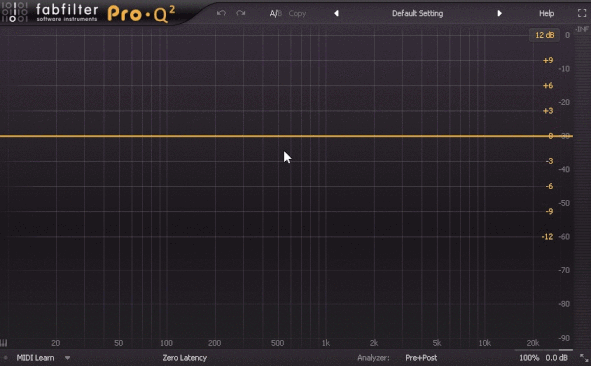The image size is (591, 366).
Task: Enter full screen mode
Action: [x=582, y=13]
